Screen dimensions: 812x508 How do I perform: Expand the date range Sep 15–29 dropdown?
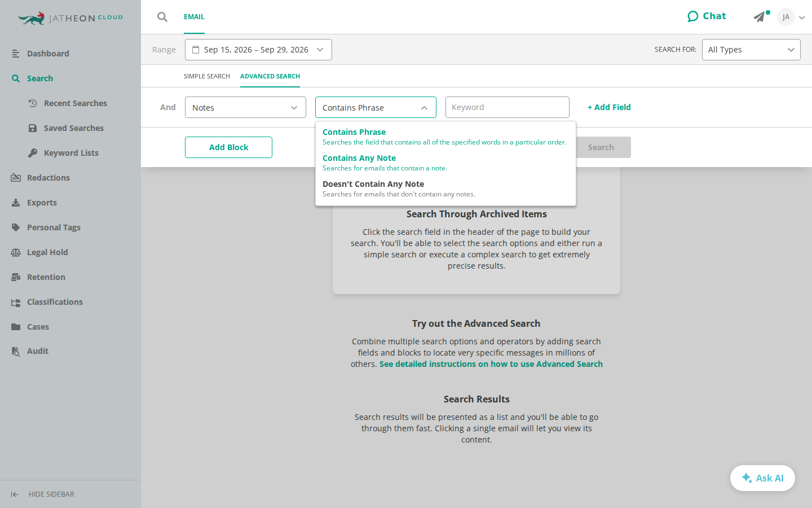(258, 50)
